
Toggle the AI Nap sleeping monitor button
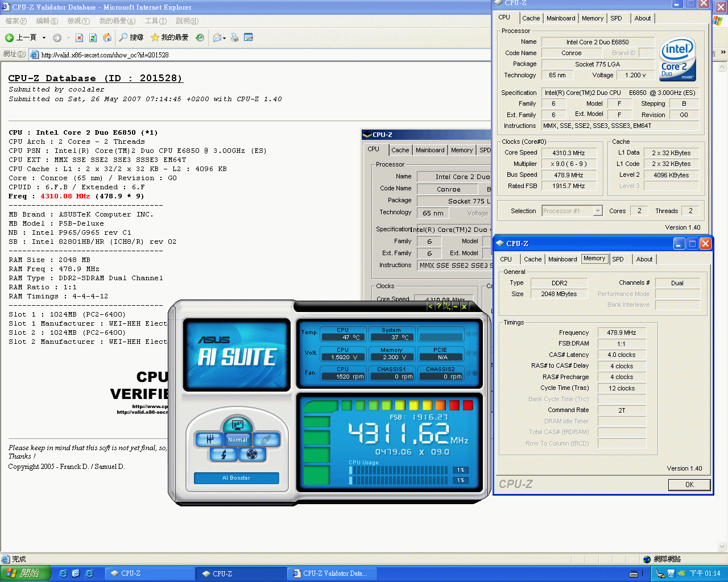[238, 424]
